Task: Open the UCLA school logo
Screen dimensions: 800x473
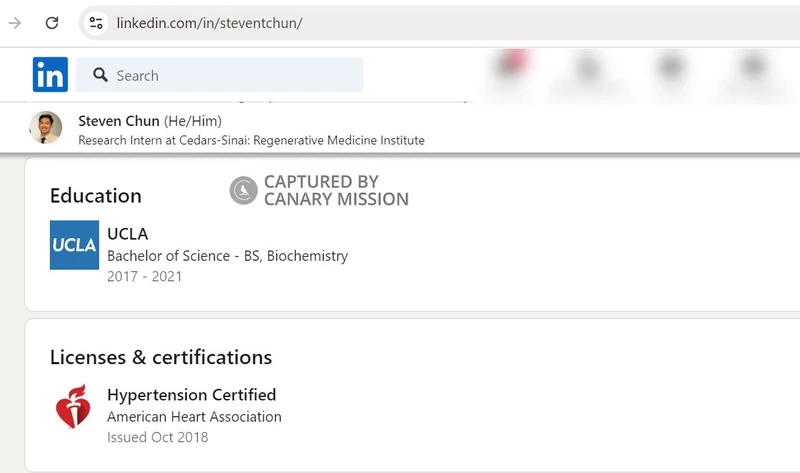Action: [x=74, y=245]
